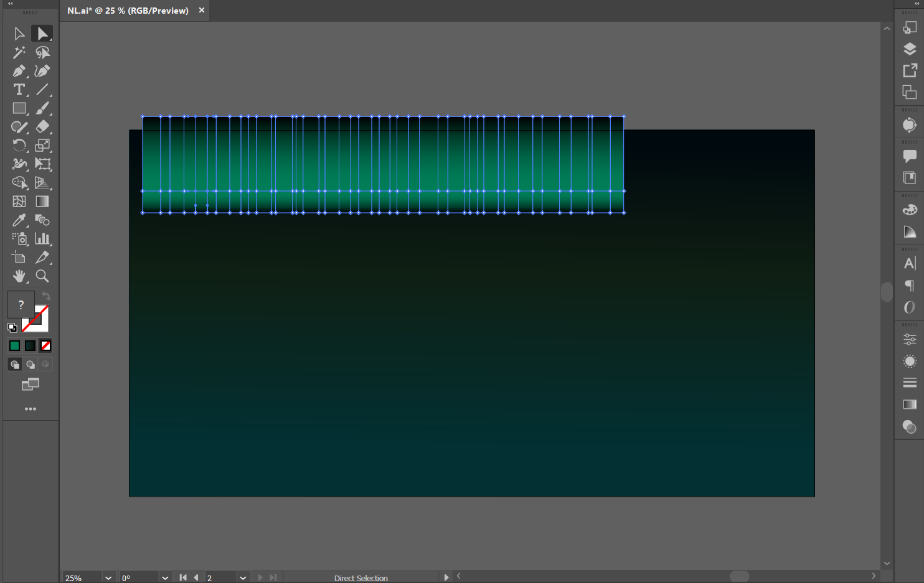
Task: Close the NL.ai document tab
Action: coord(202,10)
